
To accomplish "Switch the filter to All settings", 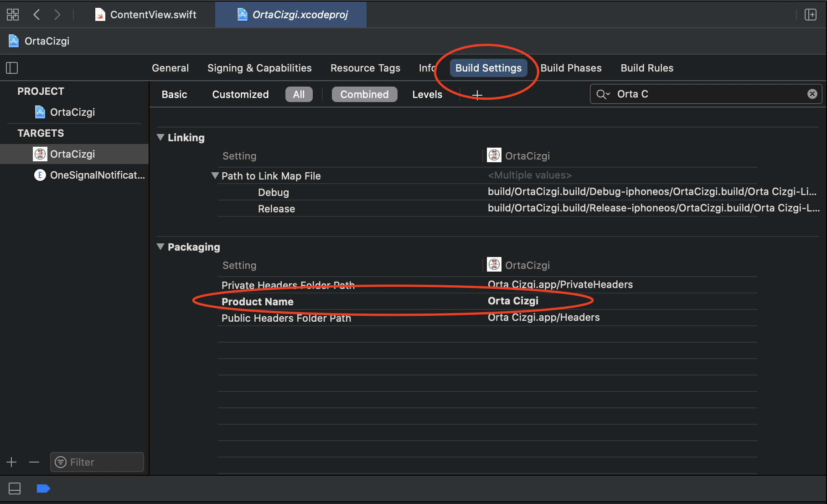I will click(x=299, y=94).
